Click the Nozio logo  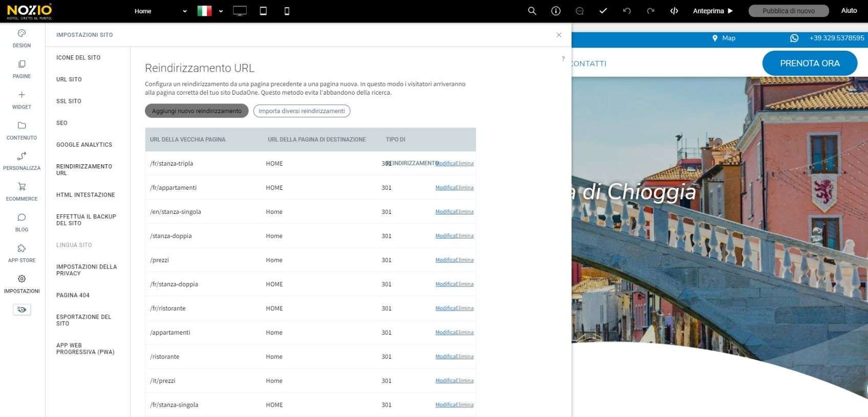[29, 11]
